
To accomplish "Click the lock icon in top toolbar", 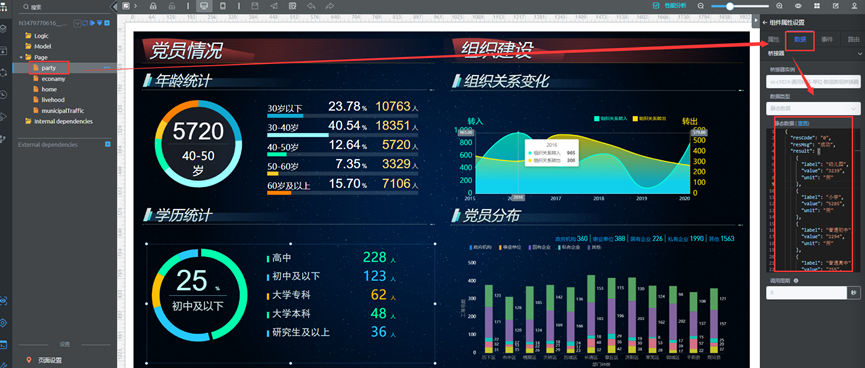I will [x=153, y=6].
